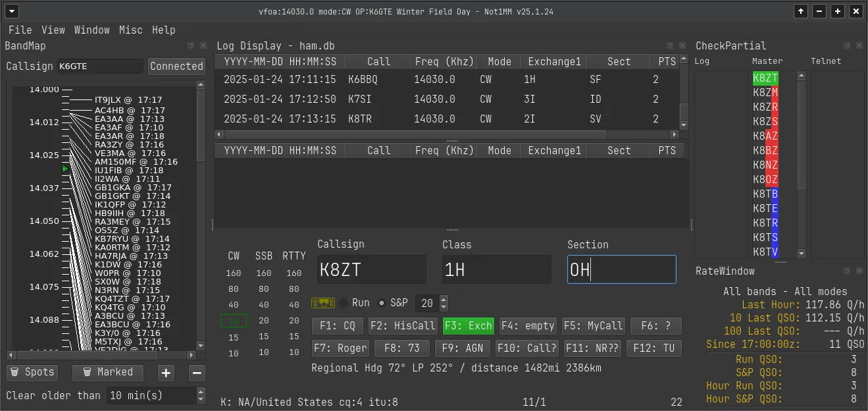Click the F12: TU button
Image resolution: width=868 pixels, height=411 pixels.
point(654,348)
